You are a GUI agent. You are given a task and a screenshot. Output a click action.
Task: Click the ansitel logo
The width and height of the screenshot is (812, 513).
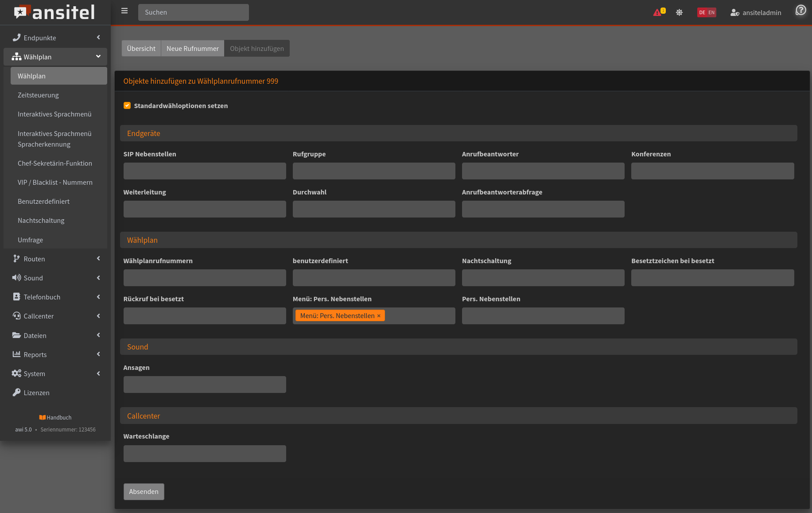(x=54, y=12)
